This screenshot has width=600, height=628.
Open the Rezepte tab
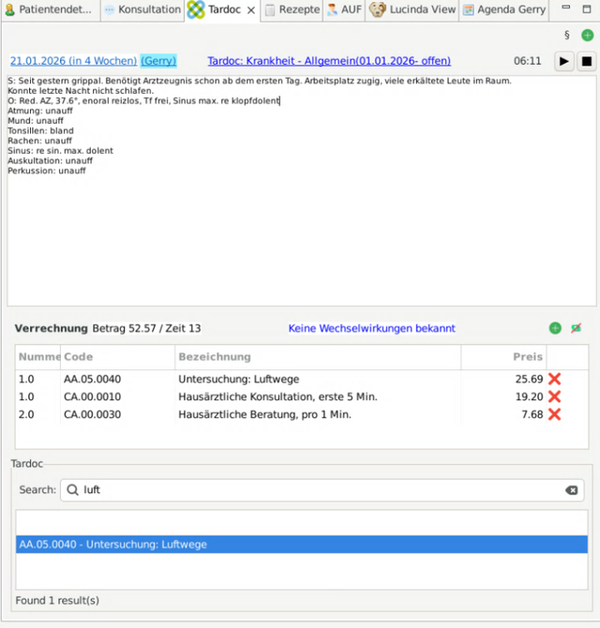pos(293,10)
